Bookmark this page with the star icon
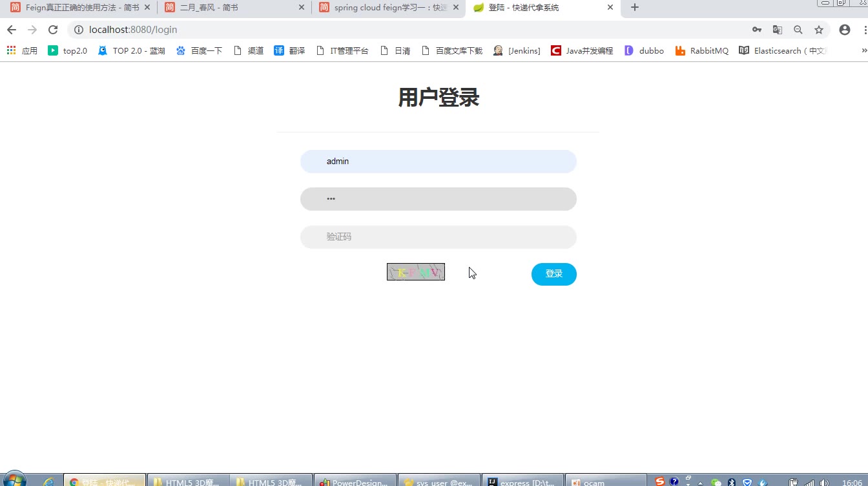 [x=819, y=30]
